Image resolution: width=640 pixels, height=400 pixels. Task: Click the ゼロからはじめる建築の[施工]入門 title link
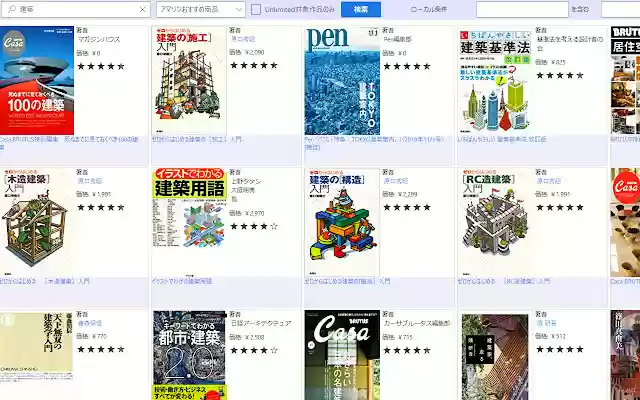(196, 139)
